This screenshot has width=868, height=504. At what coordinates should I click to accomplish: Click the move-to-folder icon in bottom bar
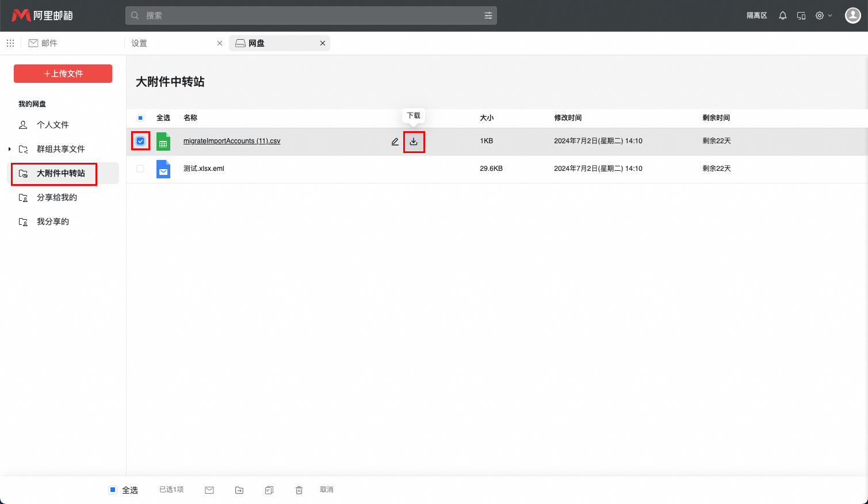(239, 490)
